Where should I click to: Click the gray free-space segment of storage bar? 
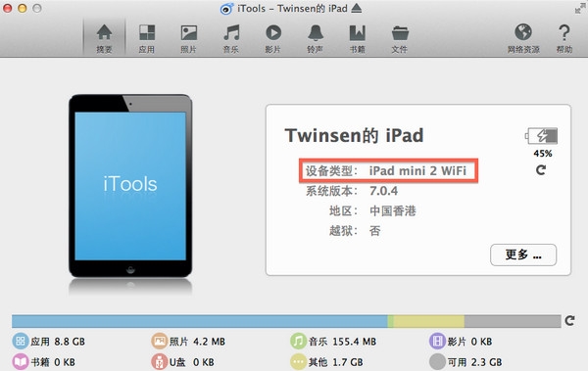click(x=513, y=321)
